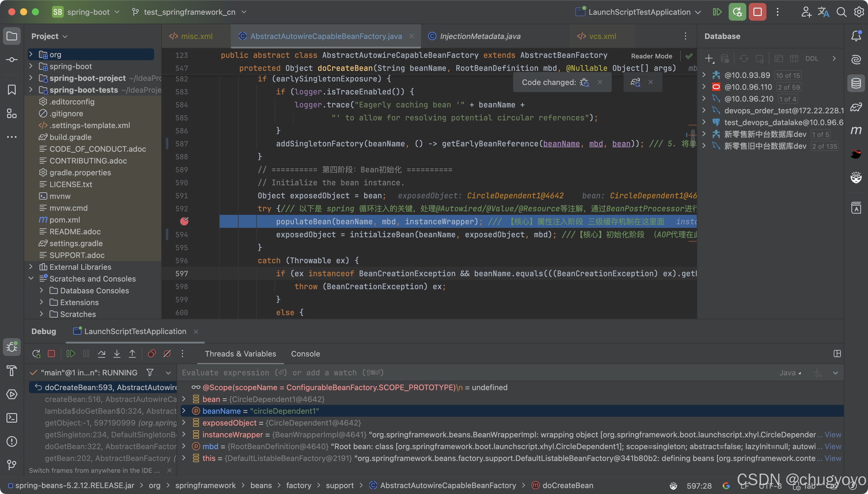Image resolution: width=868 pixels, height=494 pixels.
Task: Click the View link for the mbd variable
Action: click(833, 446)
